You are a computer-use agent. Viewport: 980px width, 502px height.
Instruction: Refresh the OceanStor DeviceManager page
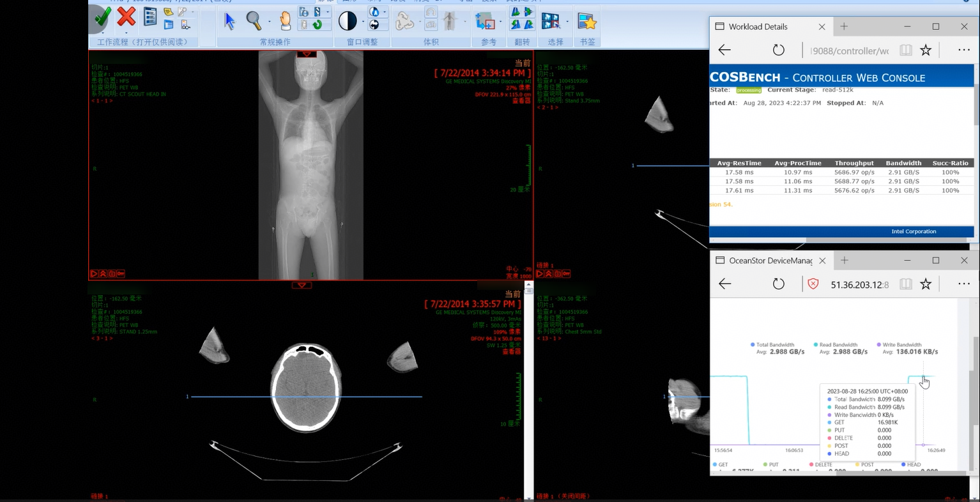pyautogui.click(x=778, y=284)
